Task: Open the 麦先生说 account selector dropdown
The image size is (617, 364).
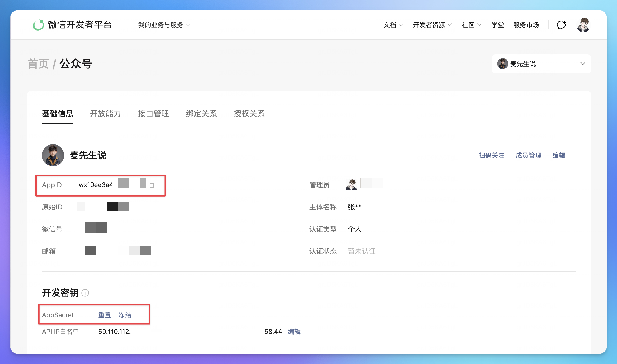Action: (541, 64)
